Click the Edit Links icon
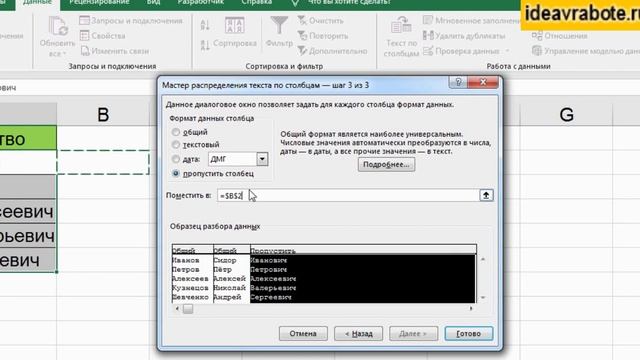 click(x=85, y=51)
